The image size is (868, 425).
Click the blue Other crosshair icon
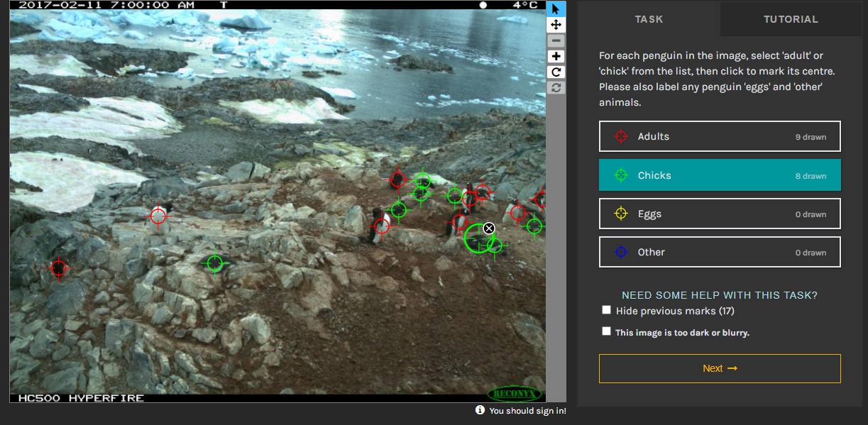tap(621, 252)
